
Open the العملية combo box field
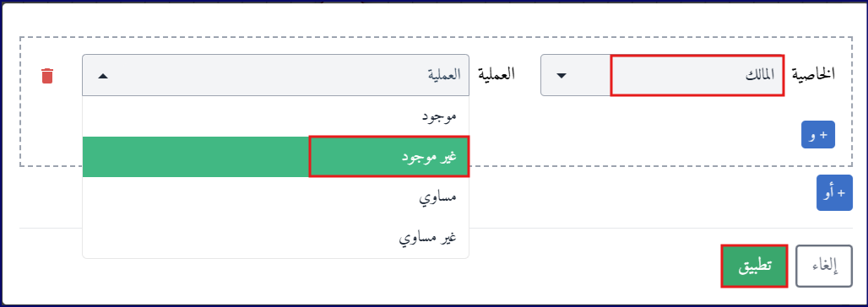coord(275,75)
